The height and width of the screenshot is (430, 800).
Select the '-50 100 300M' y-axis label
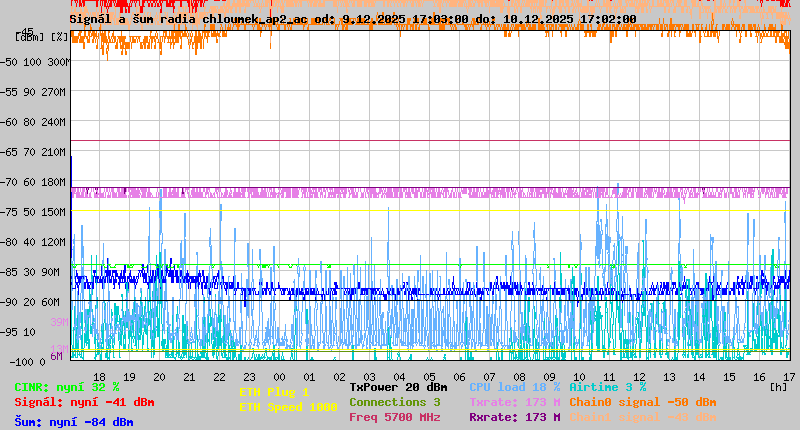(x=35, y=62)
